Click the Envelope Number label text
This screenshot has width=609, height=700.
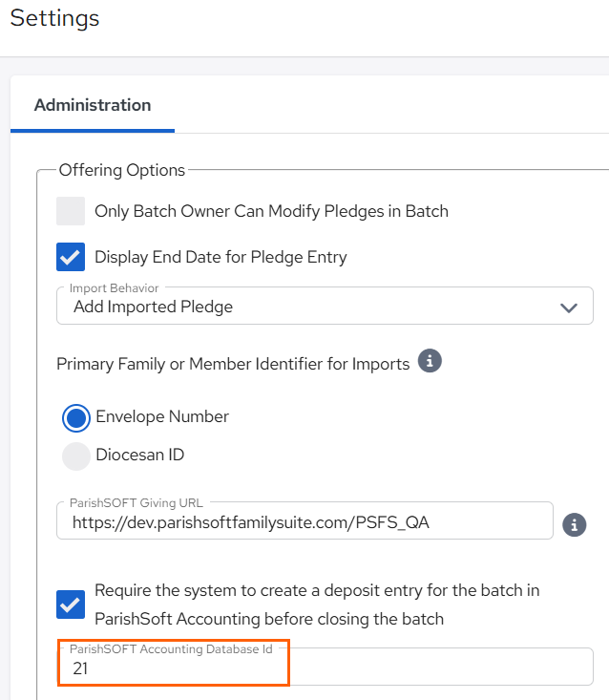pyautogui.click(x=162, y=416)
